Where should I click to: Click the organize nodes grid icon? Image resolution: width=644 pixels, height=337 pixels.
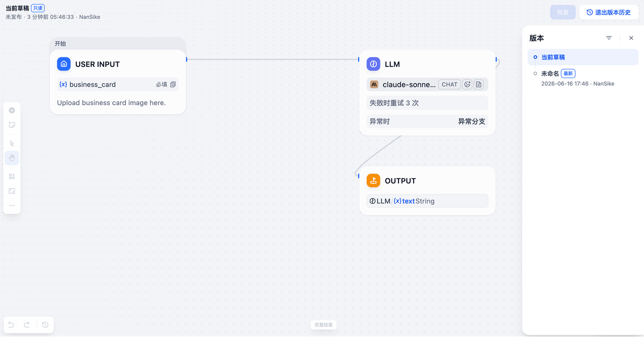[x=12, y=177]
